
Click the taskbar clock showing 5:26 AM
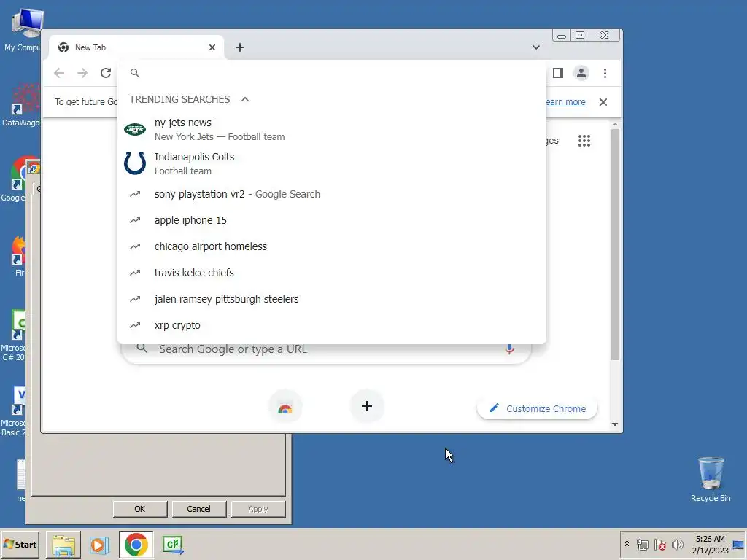click(711, 544)
